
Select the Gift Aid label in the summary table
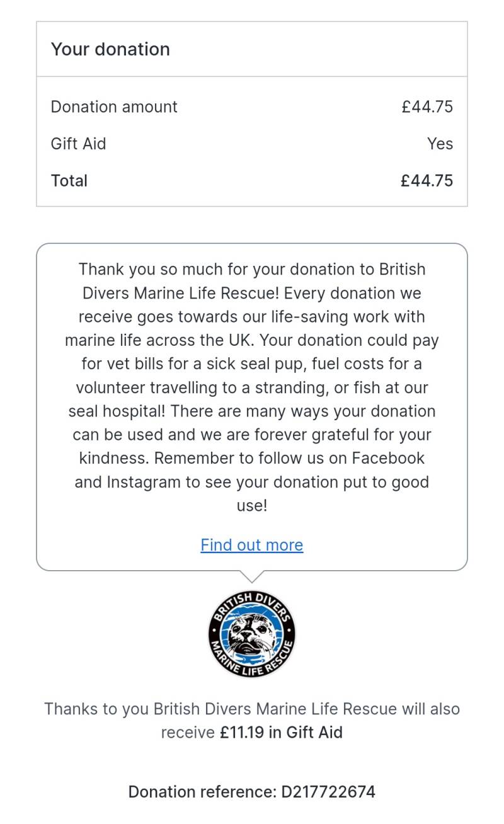[x=78, y=144]
